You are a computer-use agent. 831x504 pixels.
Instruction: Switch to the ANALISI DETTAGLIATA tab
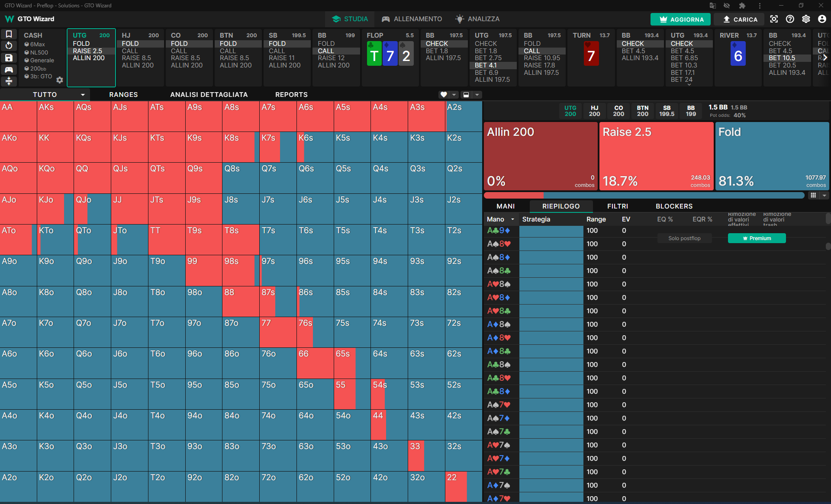209,95
